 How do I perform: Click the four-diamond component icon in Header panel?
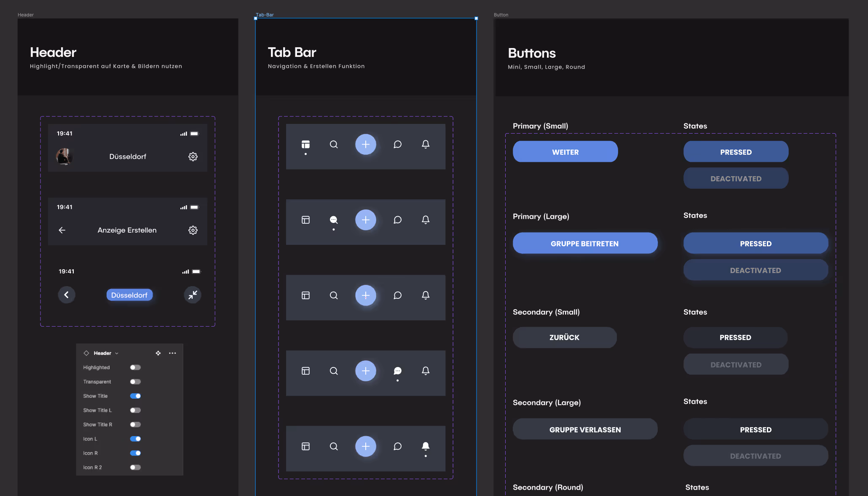click(158, 353)
